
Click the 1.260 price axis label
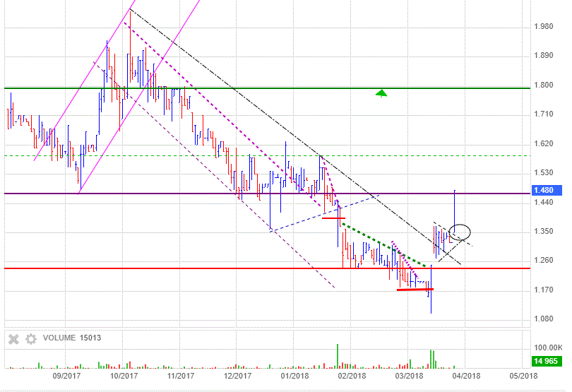point(544,260)
